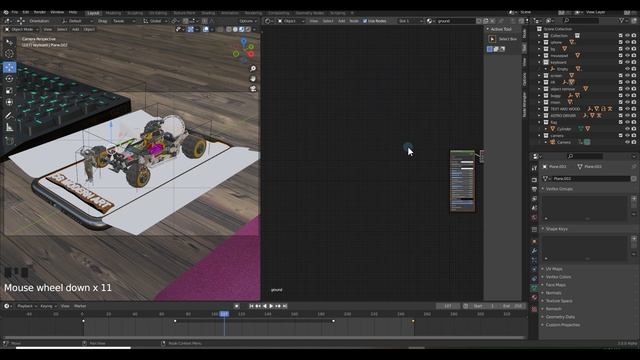Click the outliner search field
This screenshot has height=360, width=640.
[581, 20]
